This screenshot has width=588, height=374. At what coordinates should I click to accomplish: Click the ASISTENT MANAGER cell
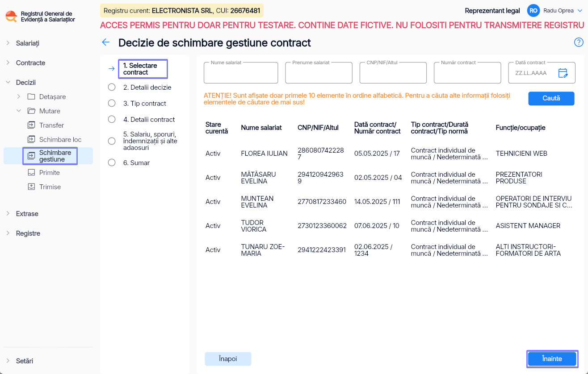click(x=528, y=226)
